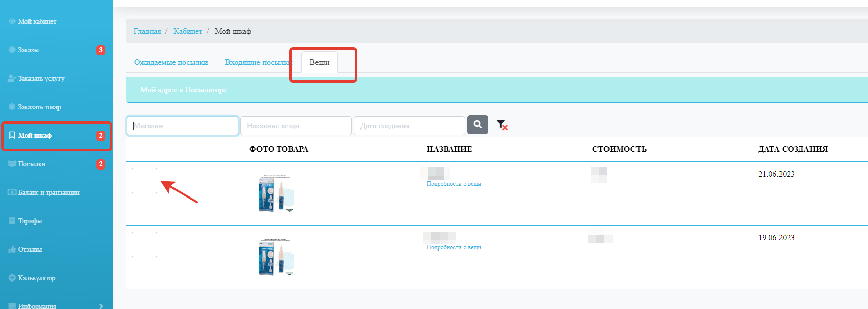Click the red badge 2 on Посылки
Image resolution: width=868 pixels, height=309 pixels.
coord(101,164)
